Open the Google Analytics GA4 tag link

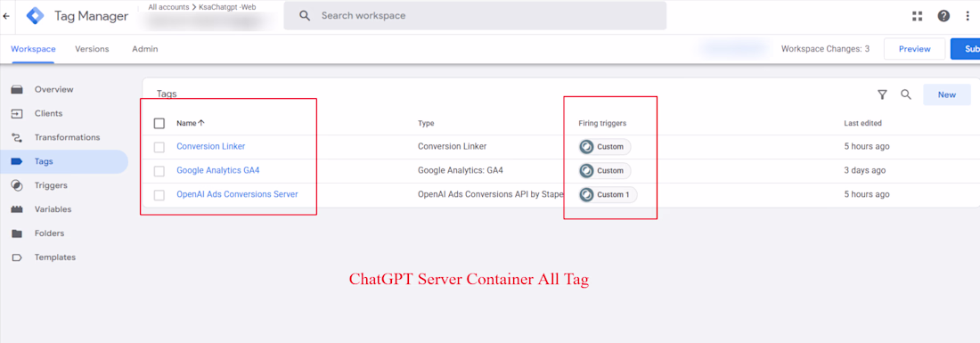[x=217, y=170]
